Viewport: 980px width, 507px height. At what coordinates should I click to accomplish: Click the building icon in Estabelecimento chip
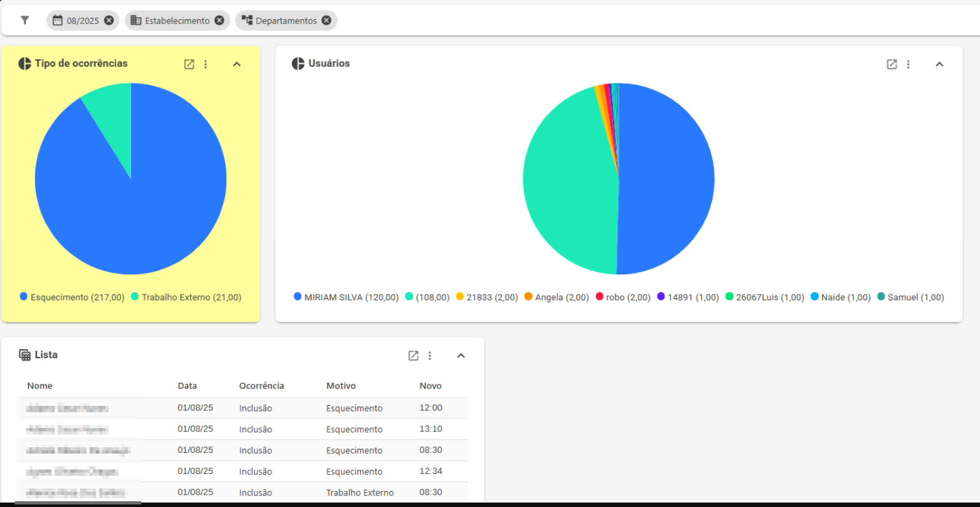tap(135, 20)
